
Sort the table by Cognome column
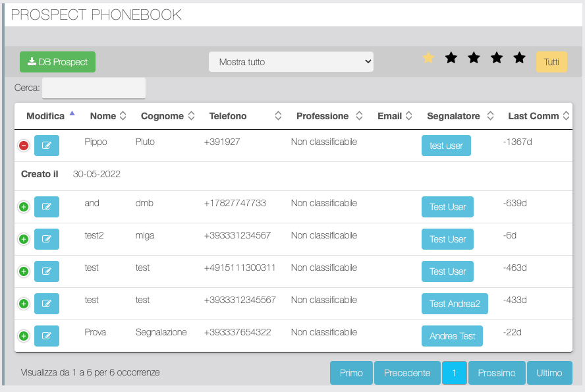pos(167,116)
